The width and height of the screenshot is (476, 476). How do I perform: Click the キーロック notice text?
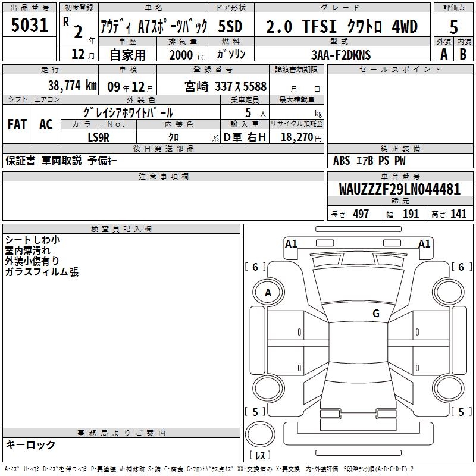pyautogui.click(x=30, y=444)
